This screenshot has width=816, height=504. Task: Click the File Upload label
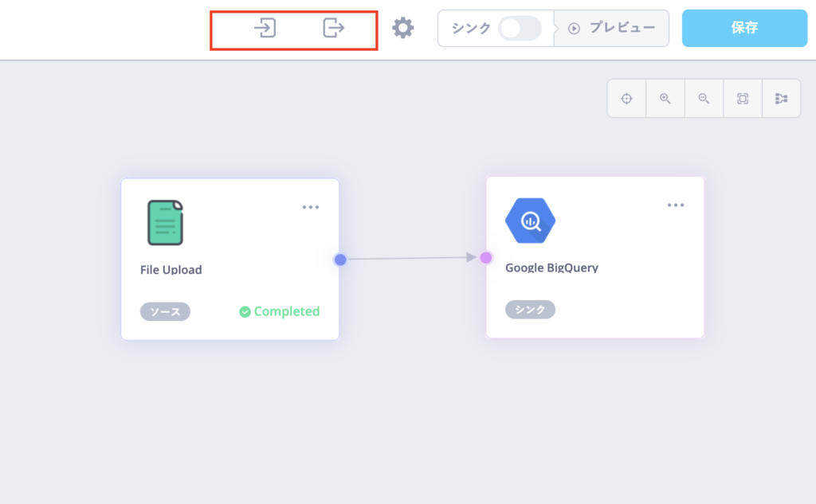[171, 269]
